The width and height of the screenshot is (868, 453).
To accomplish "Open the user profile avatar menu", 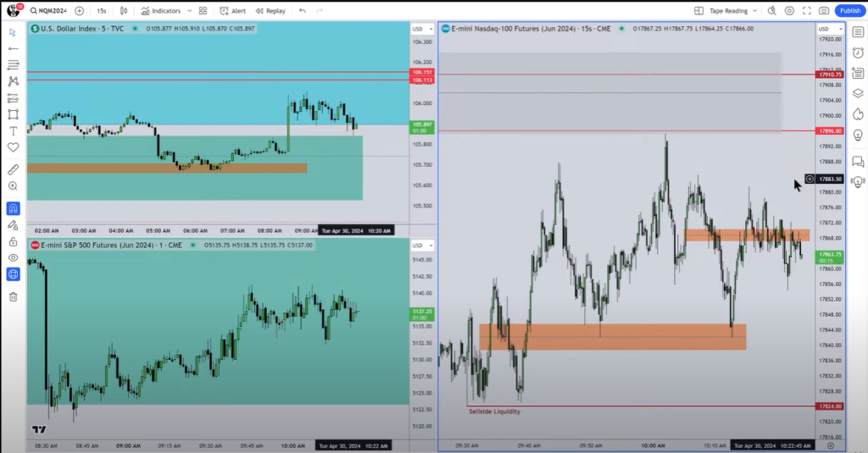I will click(12, 10).
